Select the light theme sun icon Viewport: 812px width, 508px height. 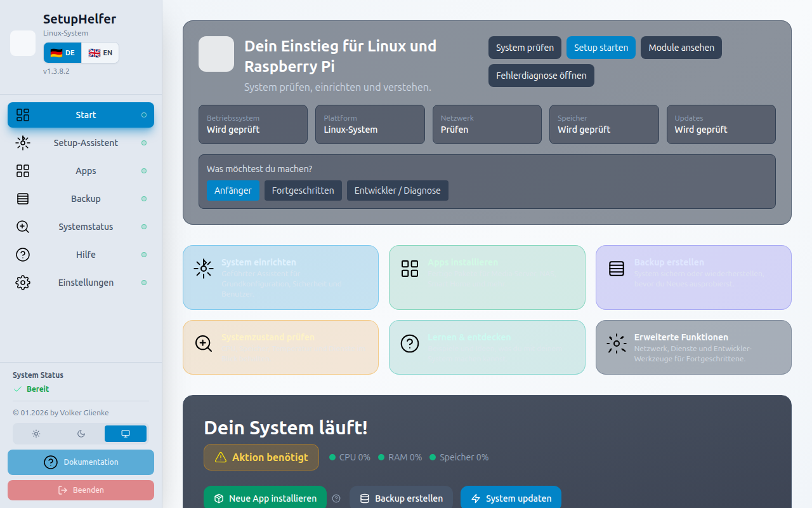(x=36, y=434)
